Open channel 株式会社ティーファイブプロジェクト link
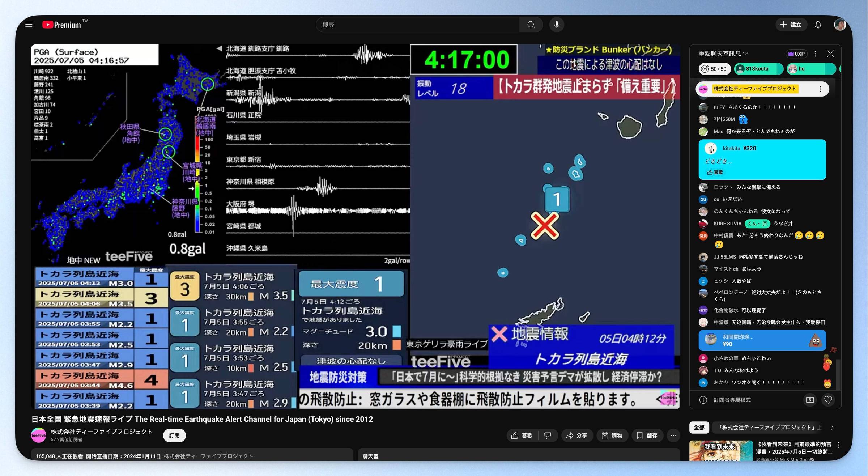 (x=101, y=432)
